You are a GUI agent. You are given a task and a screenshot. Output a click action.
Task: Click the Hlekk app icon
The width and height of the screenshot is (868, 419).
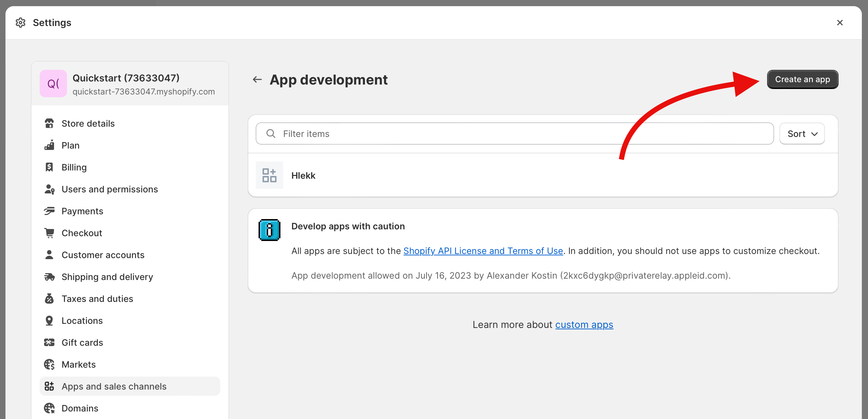coord(269,175)
